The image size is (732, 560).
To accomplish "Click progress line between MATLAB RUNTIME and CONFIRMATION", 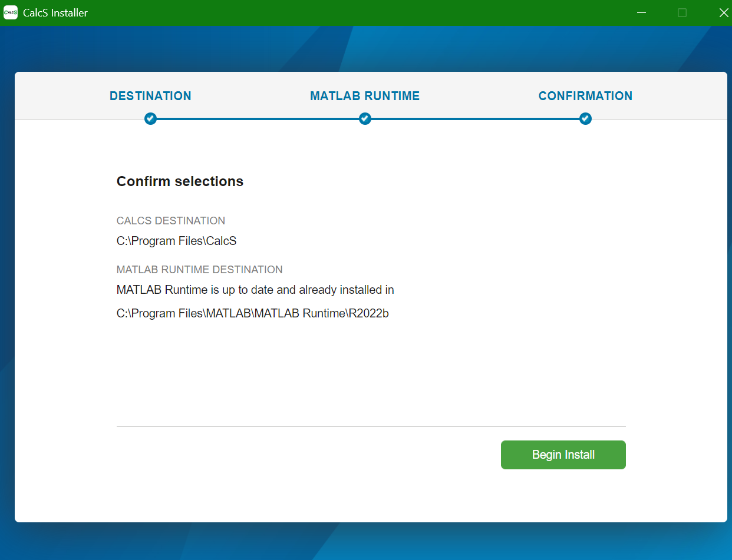I will tap(475, 119).
